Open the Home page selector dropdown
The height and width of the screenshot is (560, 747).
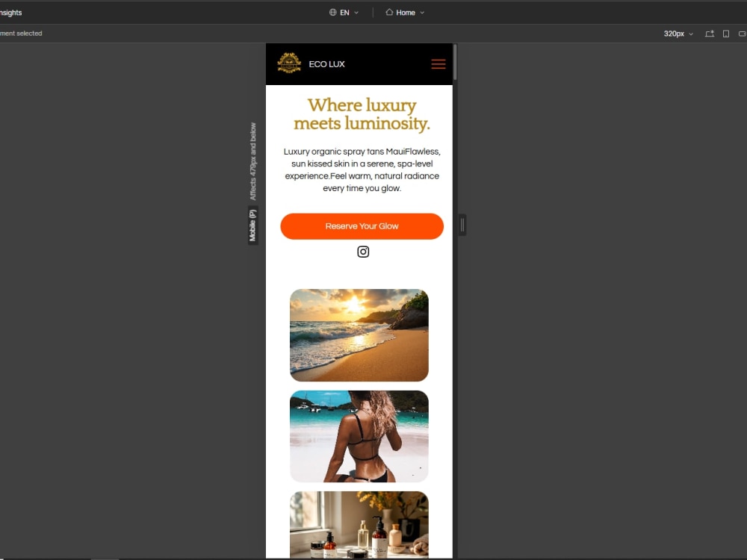[405, 13]
